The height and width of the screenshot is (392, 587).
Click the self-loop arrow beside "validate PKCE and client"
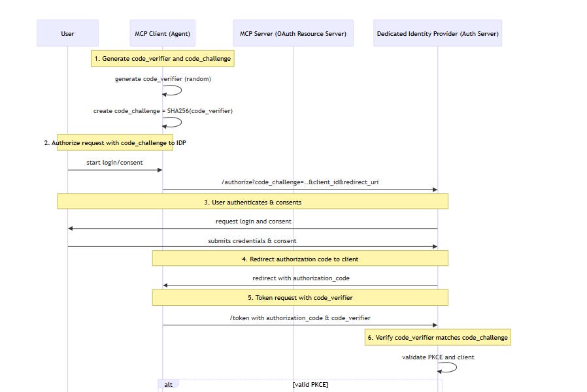point(446,369)
